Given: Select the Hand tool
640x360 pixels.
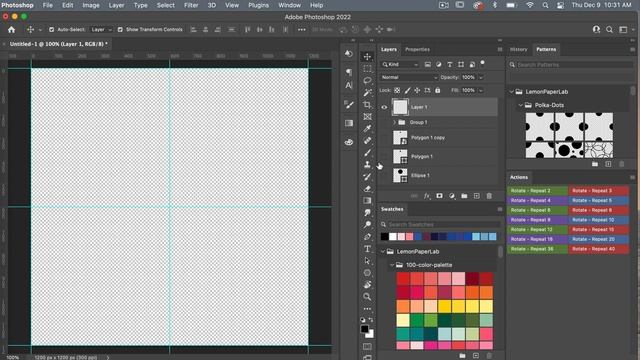Looking at the screenshot, I should click(x=367, y=284).
